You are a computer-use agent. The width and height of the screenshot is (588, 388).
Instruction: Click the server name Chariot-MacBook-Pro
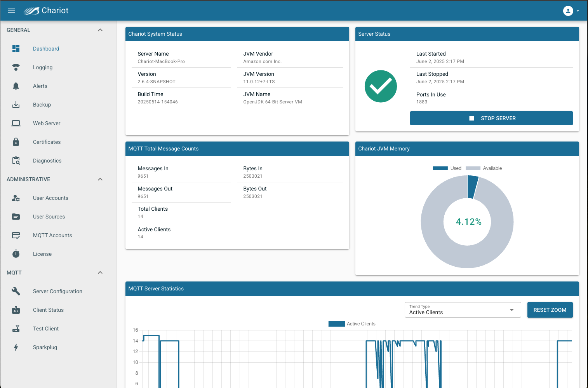pyautogui.click(x=161, y=61)
